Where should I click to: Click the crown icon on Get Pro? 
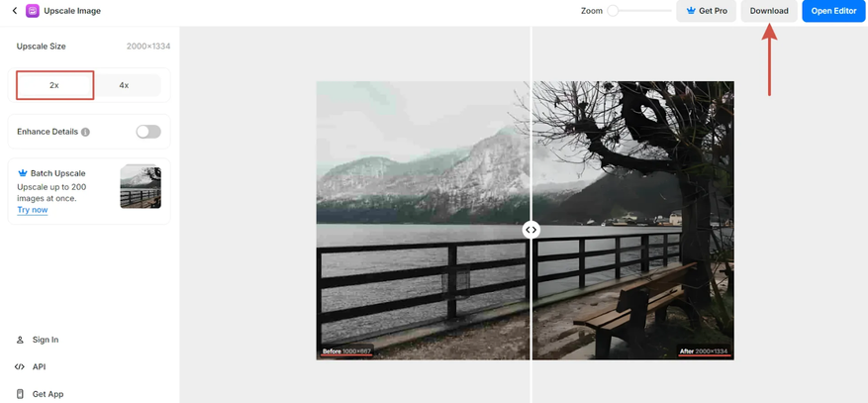691,11
